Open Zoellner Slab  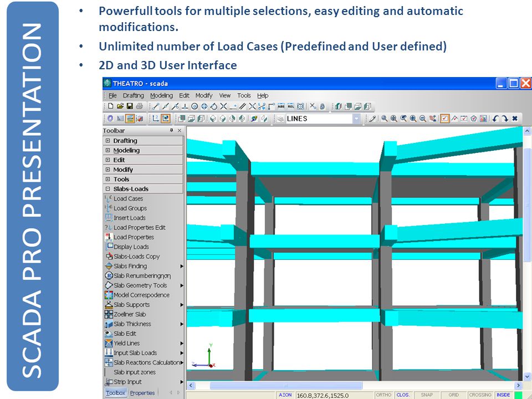pyautogui.click(x=130, y=315)
